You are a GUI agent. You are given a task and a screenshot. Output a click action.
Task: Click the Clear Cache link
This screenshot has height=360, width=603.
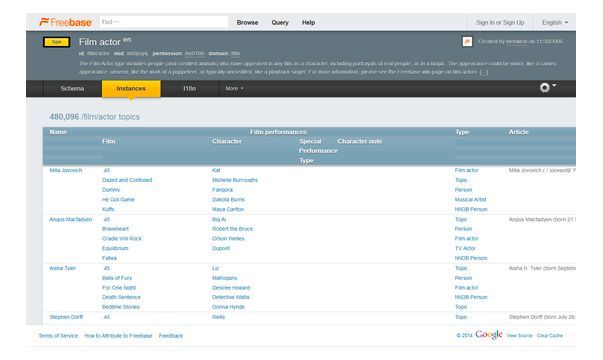[x=550, y=336]
